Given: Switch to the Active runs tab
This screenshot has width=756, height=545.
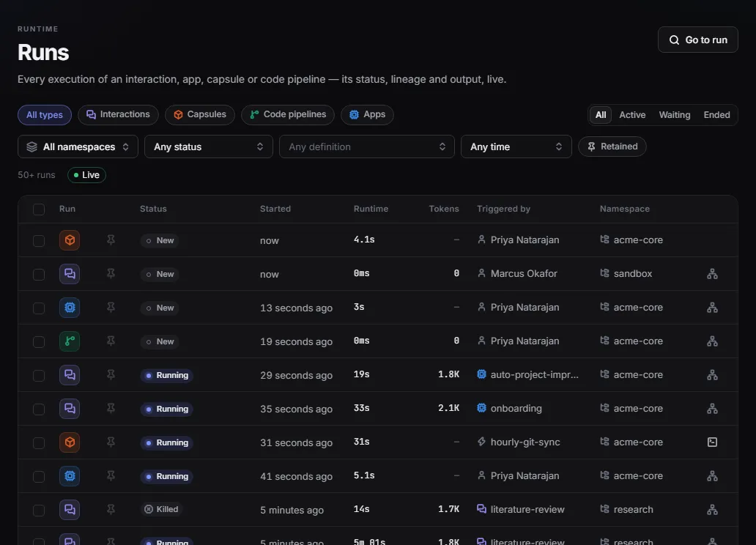Looking at the screenshot, I should coord(632,115).
